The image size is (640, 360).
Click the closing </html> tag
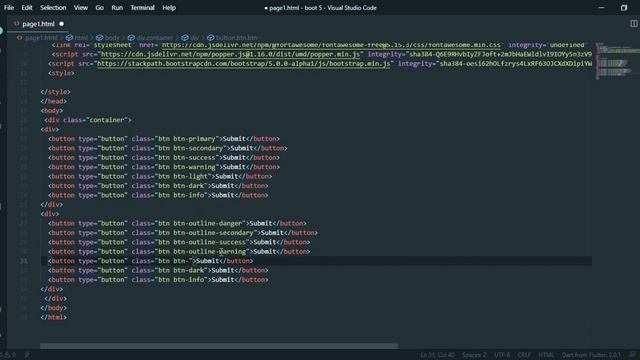[53, 317]
